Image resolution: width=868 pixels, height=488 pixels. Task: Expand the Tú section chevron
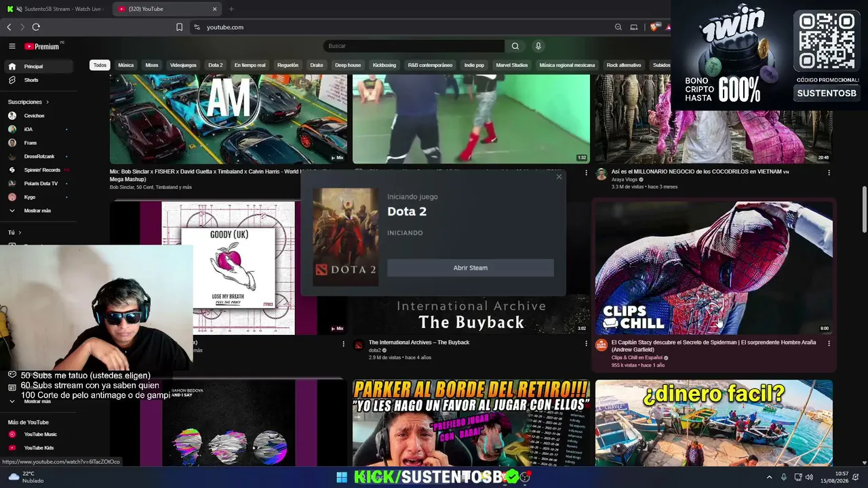point(20,232)
